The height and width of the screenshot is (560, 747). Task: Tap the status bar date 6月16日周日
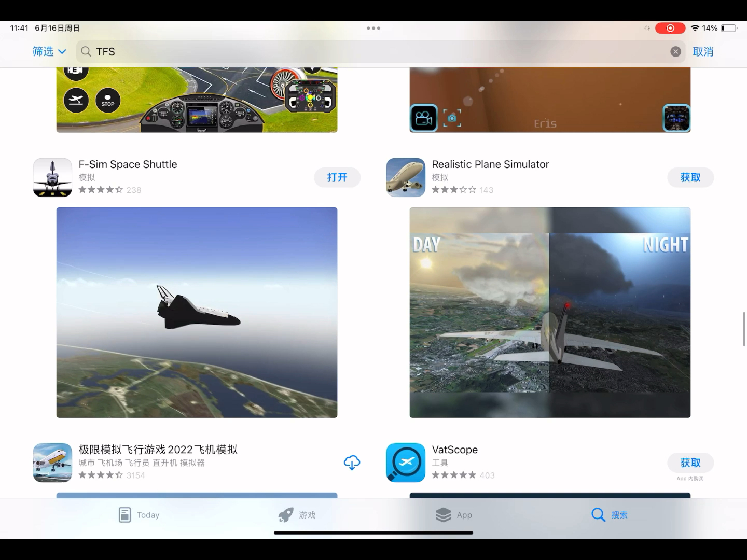pos(57,28)
